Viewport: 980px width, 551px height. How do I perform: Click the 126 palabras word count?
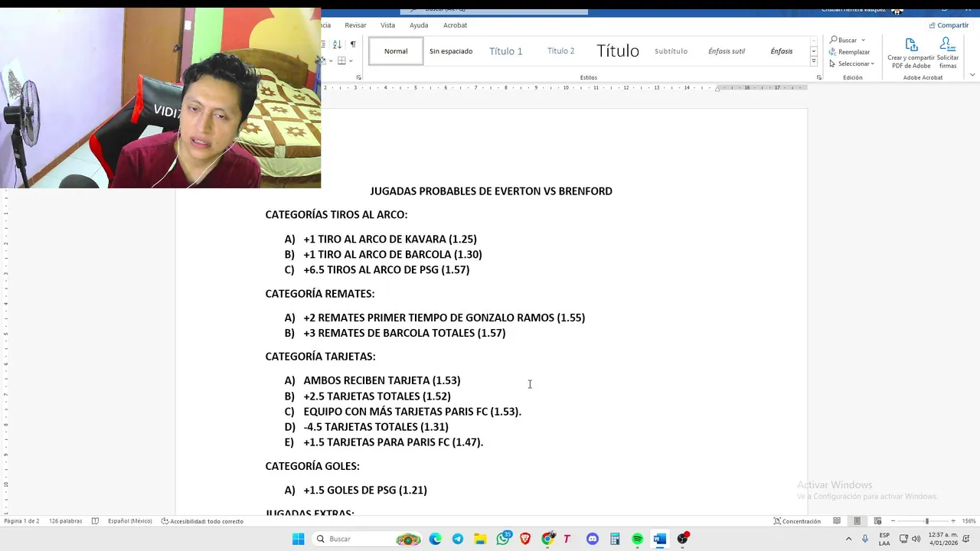(x=66, y=521)
